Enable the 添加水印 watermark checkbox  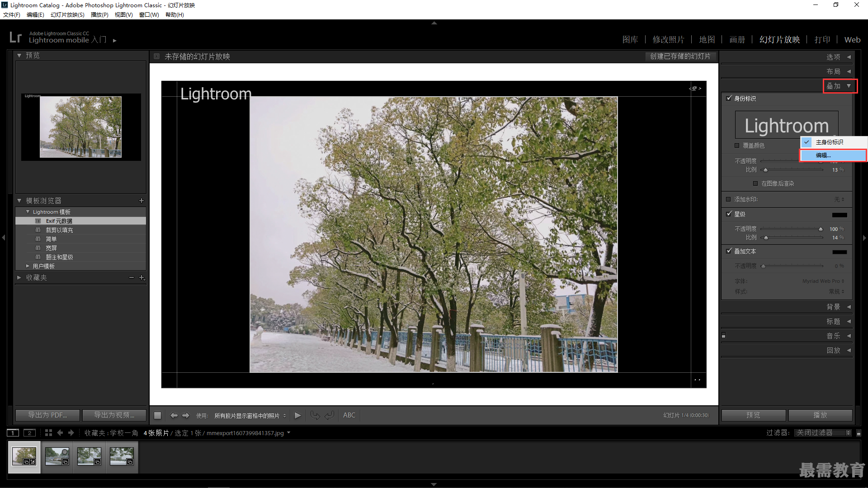[728, 199]
